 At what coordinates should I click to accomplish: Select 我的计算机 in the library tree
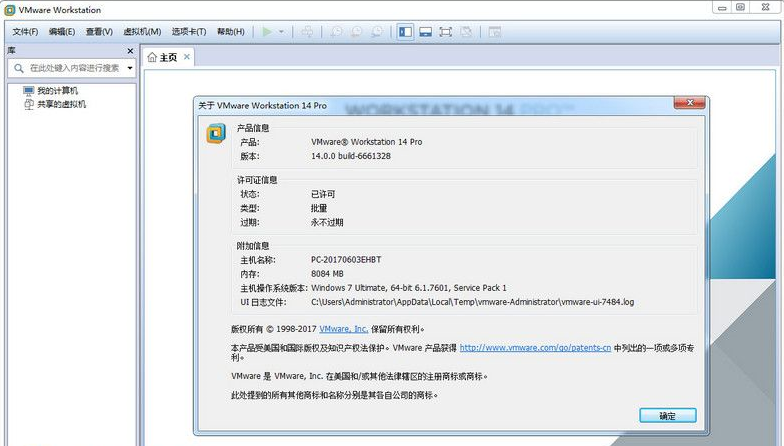tap(57, 91)
